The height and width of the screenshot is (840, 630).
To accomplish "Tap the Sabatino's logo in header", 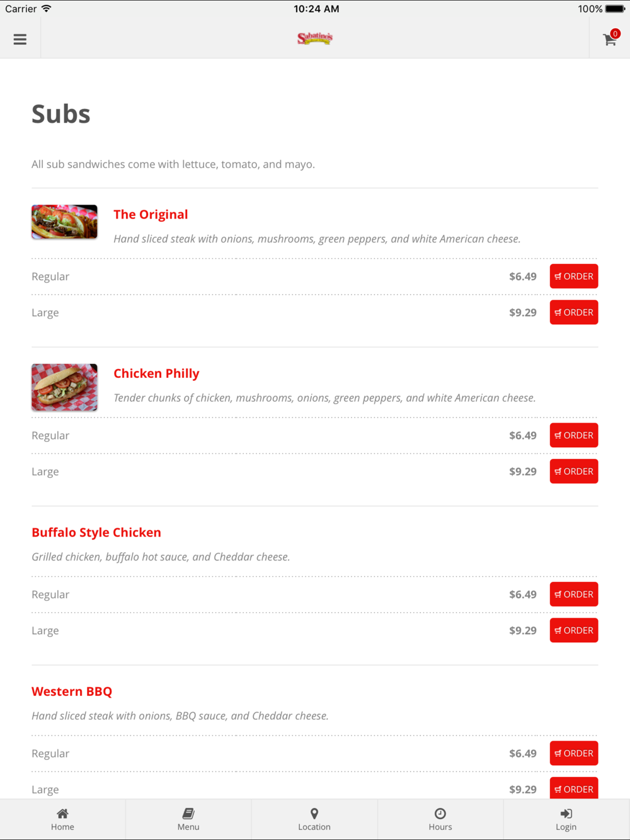I will pyautogui.click(x=315, y=38).
